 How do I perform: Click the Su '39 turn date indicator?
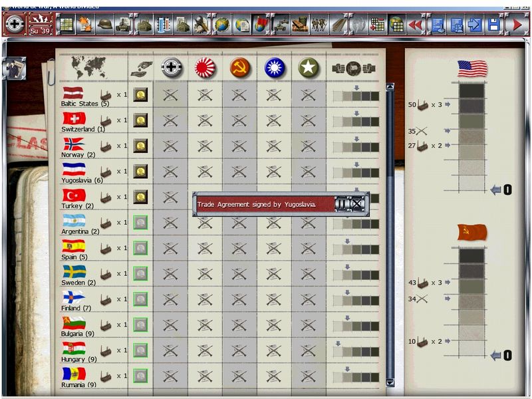click(x=40, y=24)
